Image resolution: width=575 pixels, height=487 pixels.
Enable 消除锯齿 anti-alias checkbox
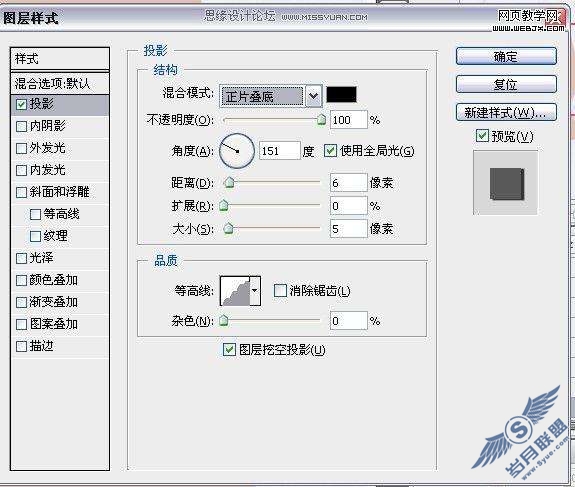click(280, 291)
